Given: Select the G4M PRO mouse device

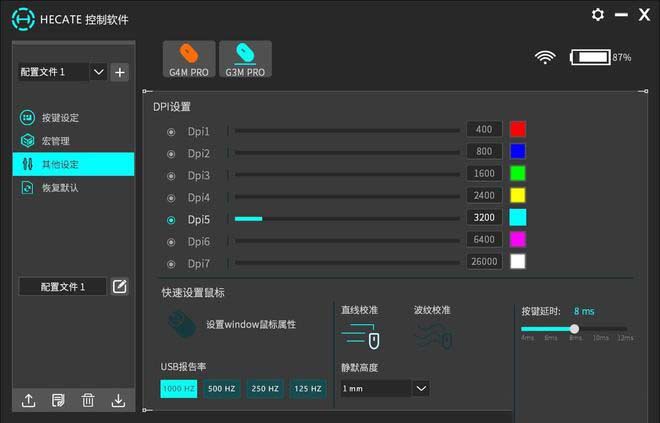Looking at the screenshot, I should 189,59.
